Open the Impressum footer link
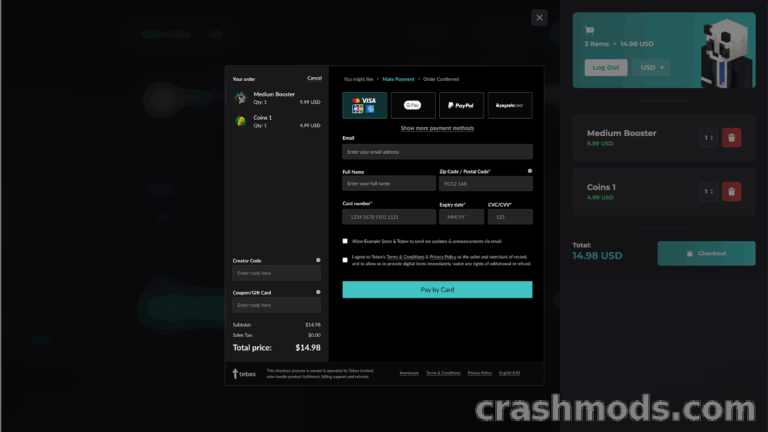 click(x=409, y=373)
